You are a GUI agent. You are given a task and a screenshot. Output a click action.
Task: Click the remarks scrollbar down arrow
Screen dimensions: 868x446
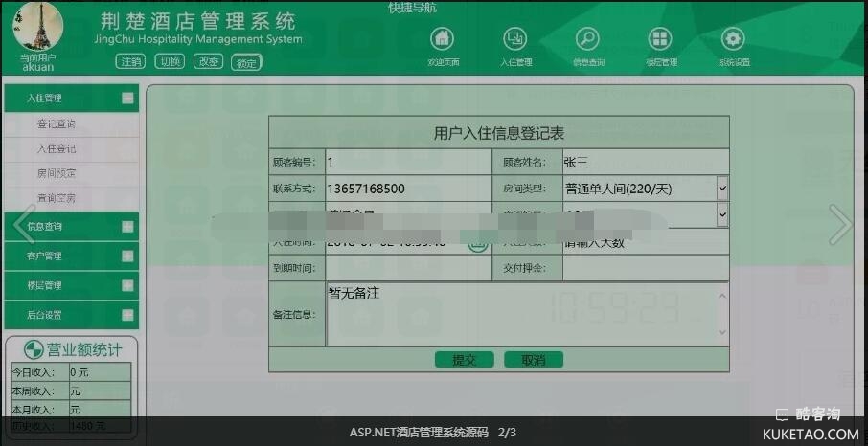tap(722, 332)
